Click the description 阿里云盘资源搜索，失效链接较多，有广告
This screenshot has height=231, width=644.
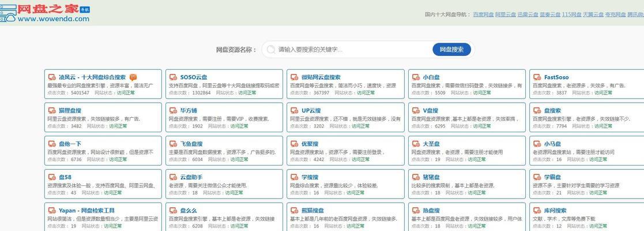coord(93,119)
